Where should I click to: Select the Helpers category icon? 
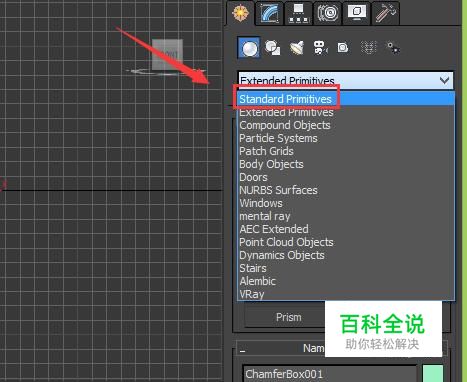pyautogui.click(x=343, y=48)
